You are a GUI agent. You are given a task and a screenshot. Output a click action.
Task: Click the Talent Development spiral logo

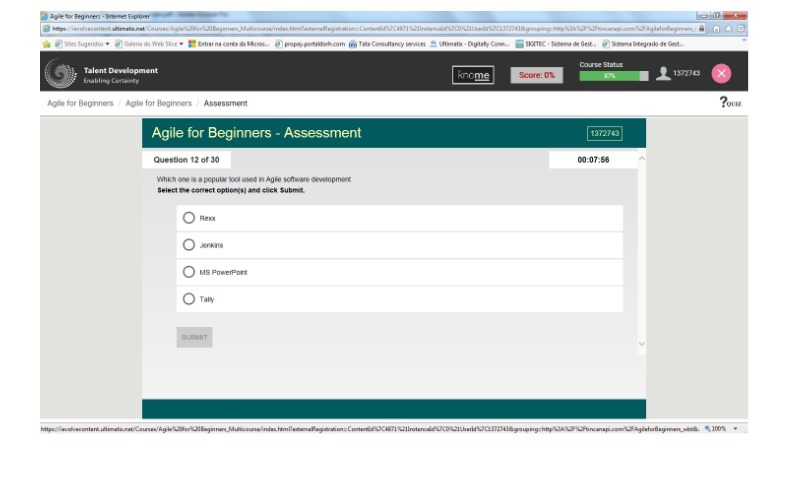[x=60, y=73]
